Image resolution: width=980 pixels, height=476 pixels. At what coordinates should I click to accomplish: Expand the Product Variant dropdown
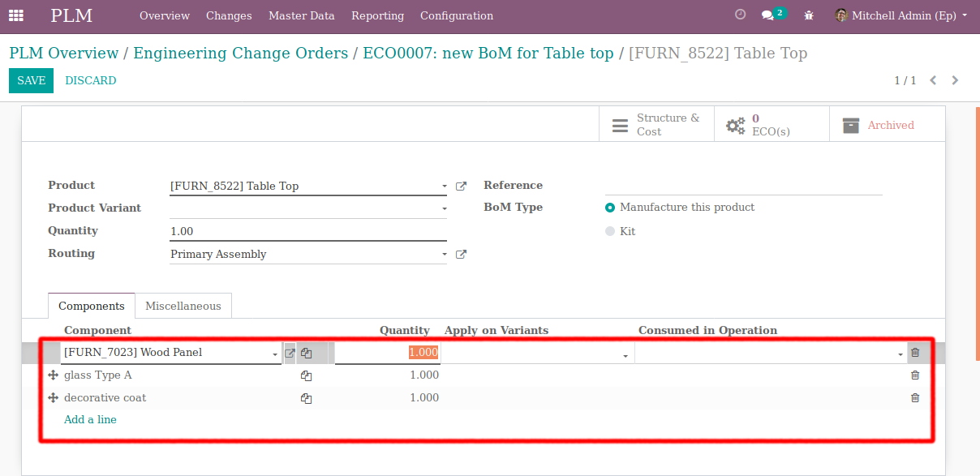444,209
